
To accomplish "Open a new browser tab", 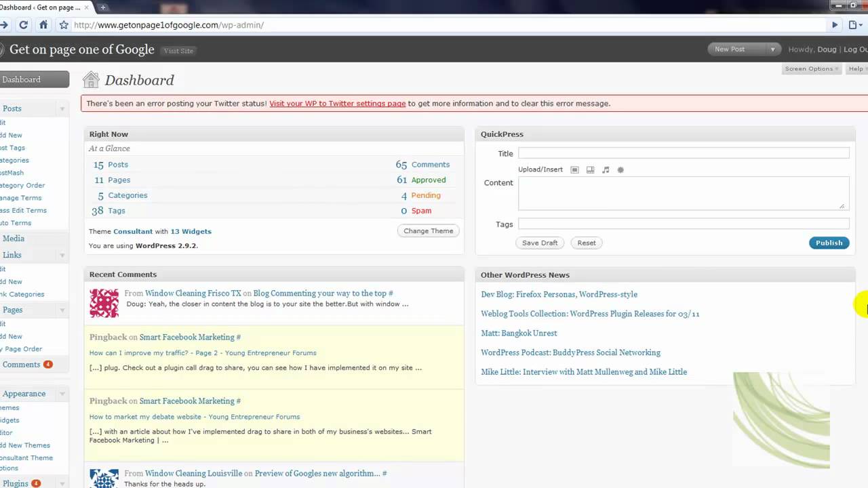I will pos(103,7).
